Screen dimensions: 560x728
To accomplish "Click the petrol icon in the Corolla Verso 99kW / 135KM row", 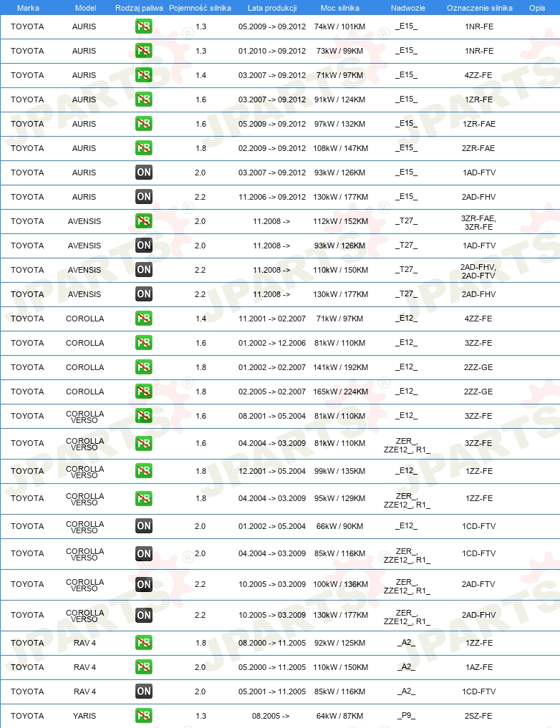I will 144,471.
